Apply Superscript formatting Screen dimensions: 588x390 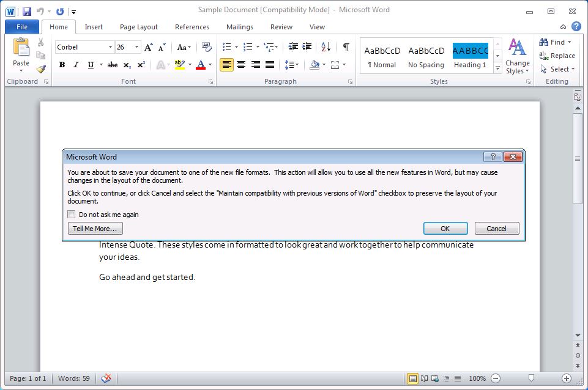pos(141,65)
